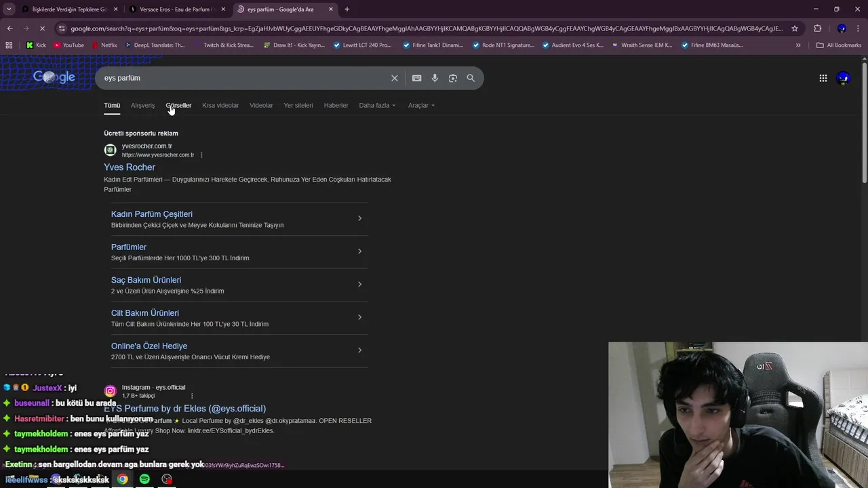View site information icon in address bar
The width and height of the screenshot is (868, 488).
(62, 28)
